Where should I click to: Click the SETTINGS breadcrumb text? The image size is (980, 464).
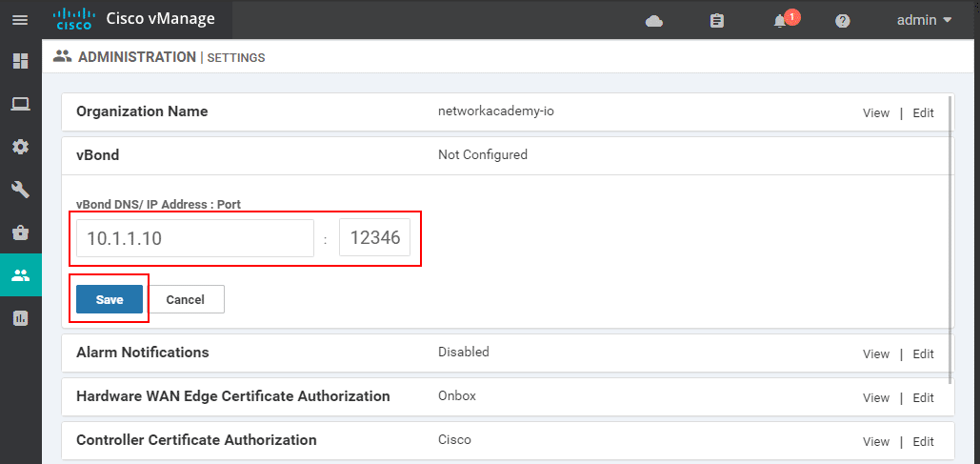click(235, 57)
